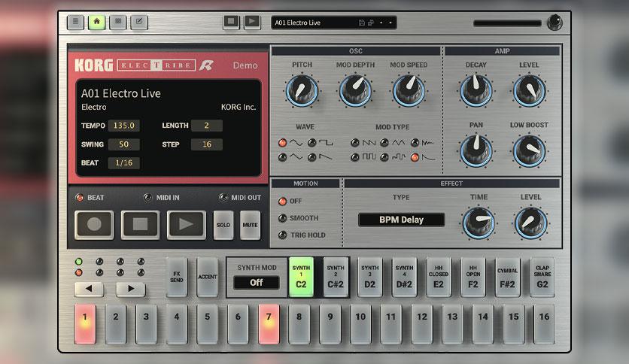629x364 pixels.
Task: Open the A01 Electro Live preset selector
Action: (x=334, y=23)
